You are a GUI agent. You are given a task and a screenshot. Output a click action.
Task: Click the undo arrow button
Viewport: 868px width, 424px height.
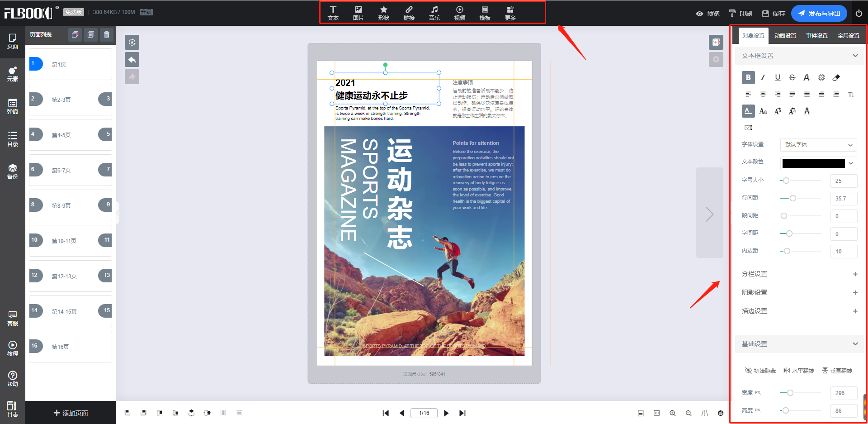click(x=132, y=60)
